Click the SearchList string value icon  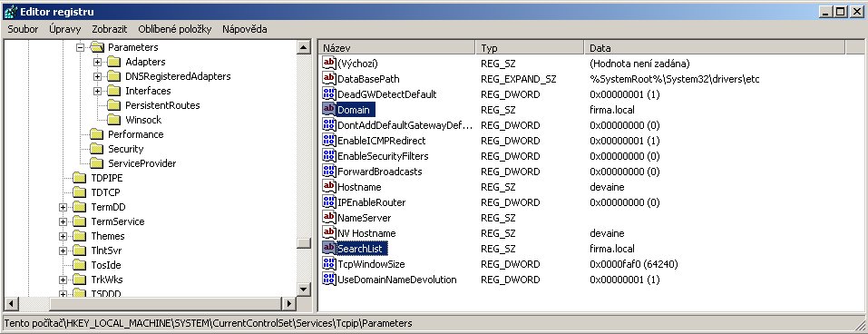click(329, 248)
